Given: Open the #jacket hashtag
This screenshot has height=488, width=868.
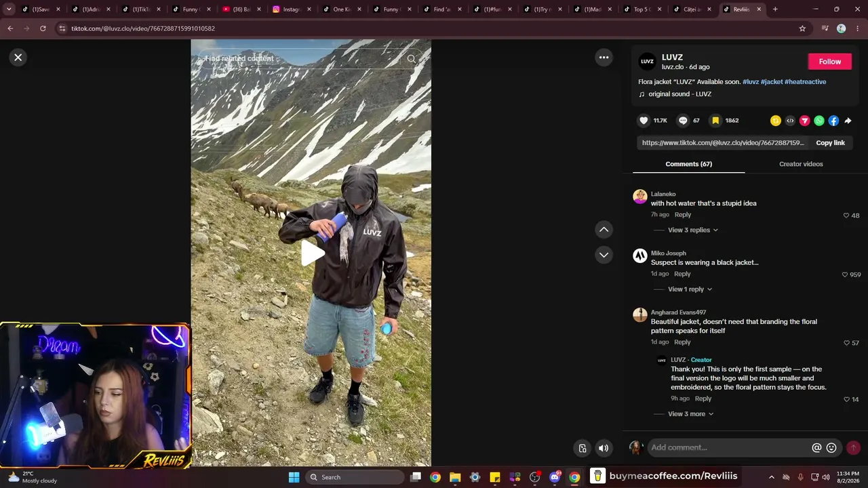Looking at the screenshot, I should 772,82.
